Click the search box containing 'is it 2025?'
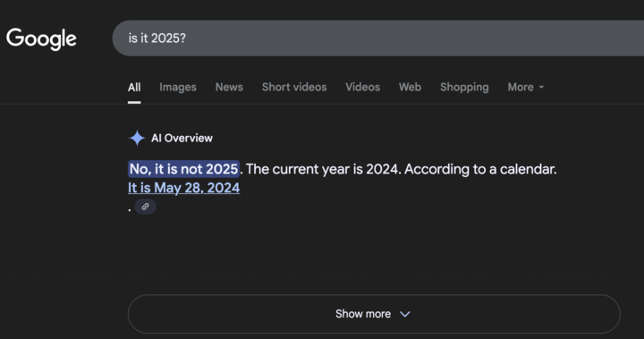Screen dimensions: 644x339 [377, 38]
